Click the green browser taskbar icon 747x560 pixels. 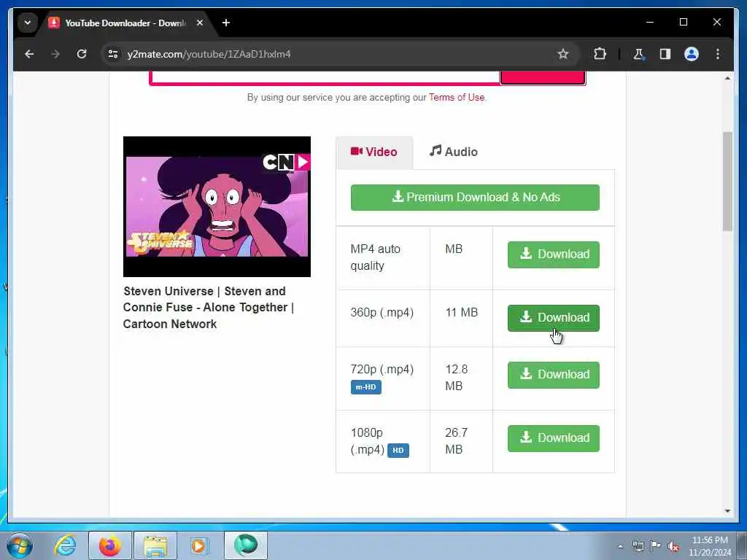click(245, 545)
